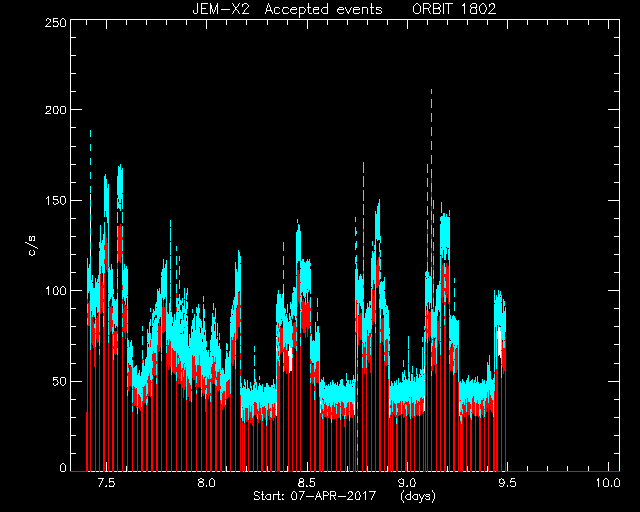Click the 9.0 x-axis tick label
The image size is (640, 512).
pos(407,483)
